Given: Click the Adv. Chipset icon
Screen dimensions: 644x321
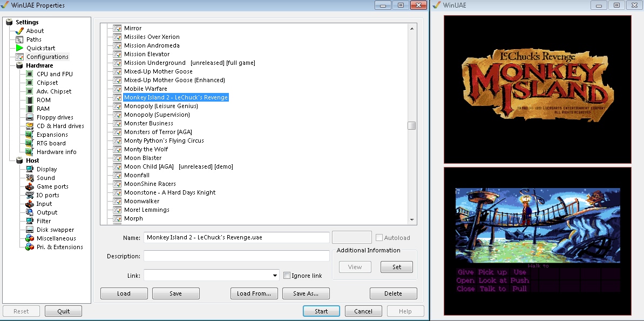Looking at the screenshot, I should click(x=30, y=91).
